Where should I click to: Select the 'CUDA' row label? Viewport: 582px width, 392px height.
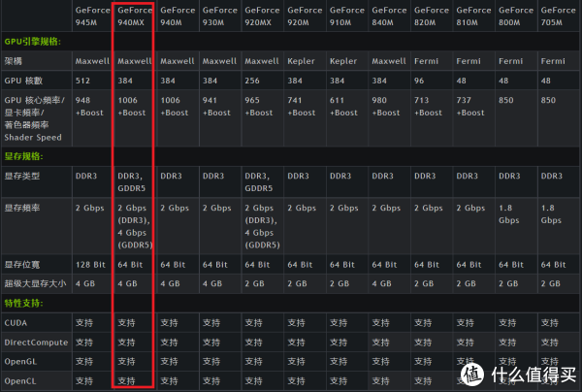[x=16, y=323]
